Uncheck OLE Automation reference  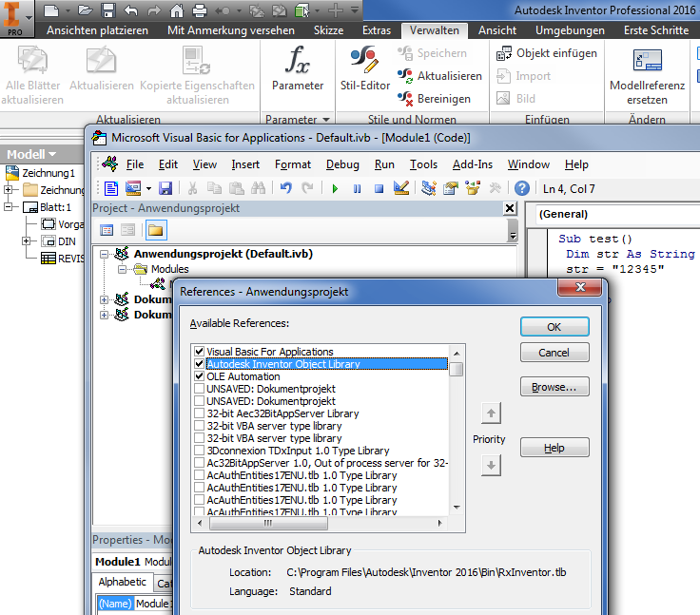199,376
